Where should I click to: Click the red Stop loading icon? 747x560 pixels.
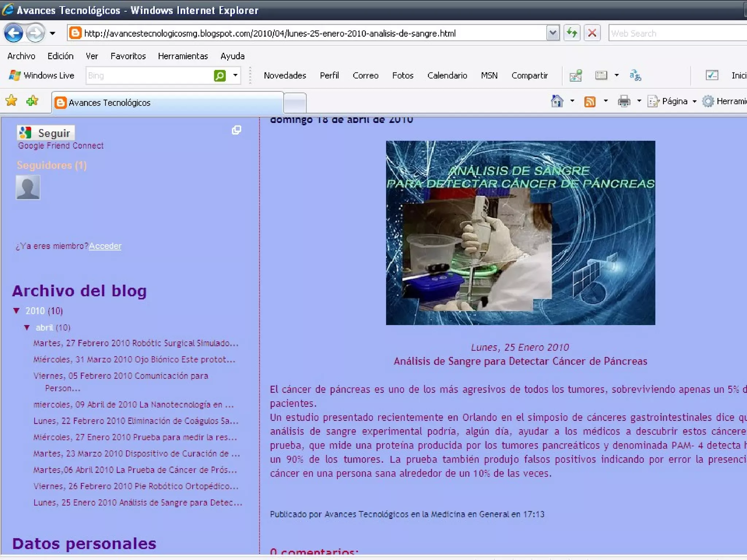pos(592,33)
